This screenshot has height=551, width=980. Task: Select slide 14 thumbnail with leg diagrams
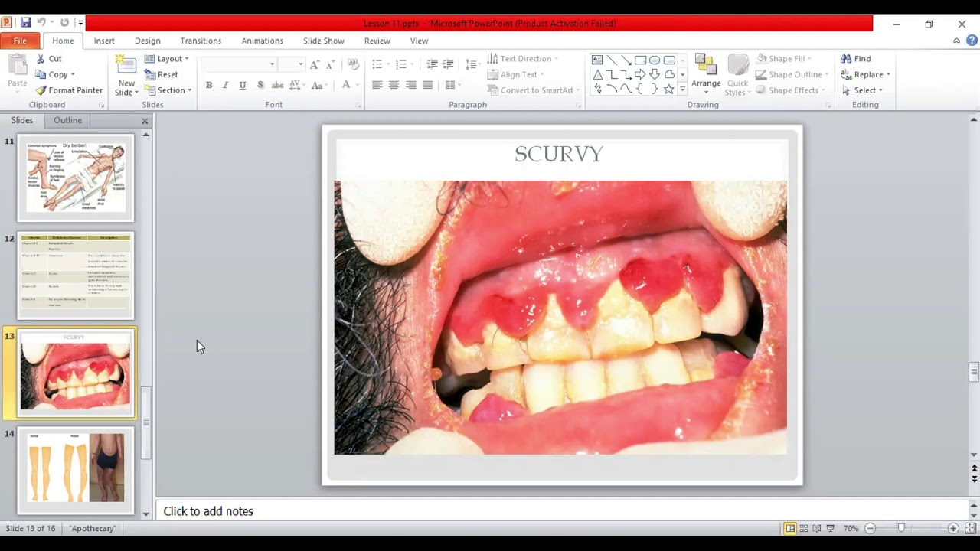click(76, 468)
